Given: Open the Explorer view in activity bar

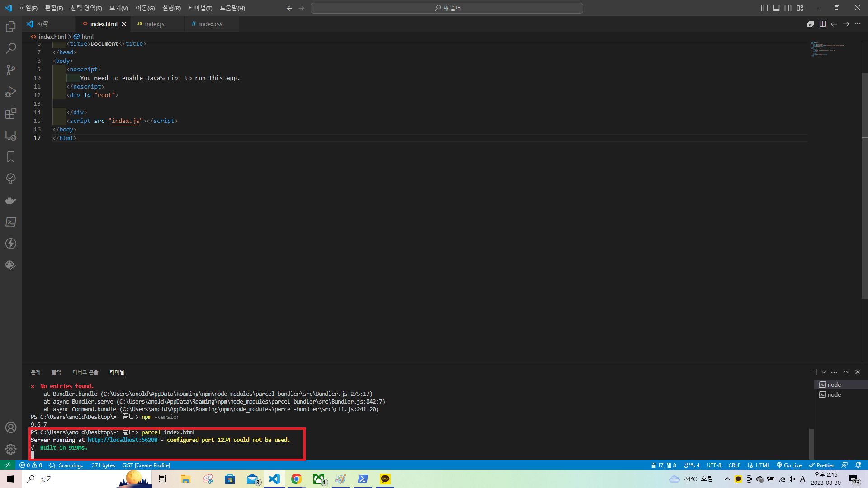Looking at the screenshot, I should point(11,27).
